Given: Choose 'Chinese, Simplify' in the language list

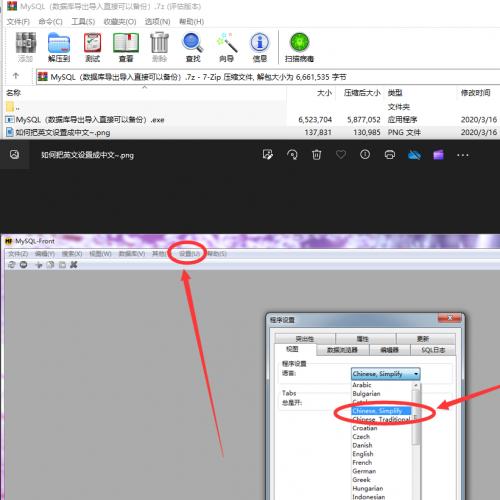Looking at the screenshot, I should pos(381,411).
